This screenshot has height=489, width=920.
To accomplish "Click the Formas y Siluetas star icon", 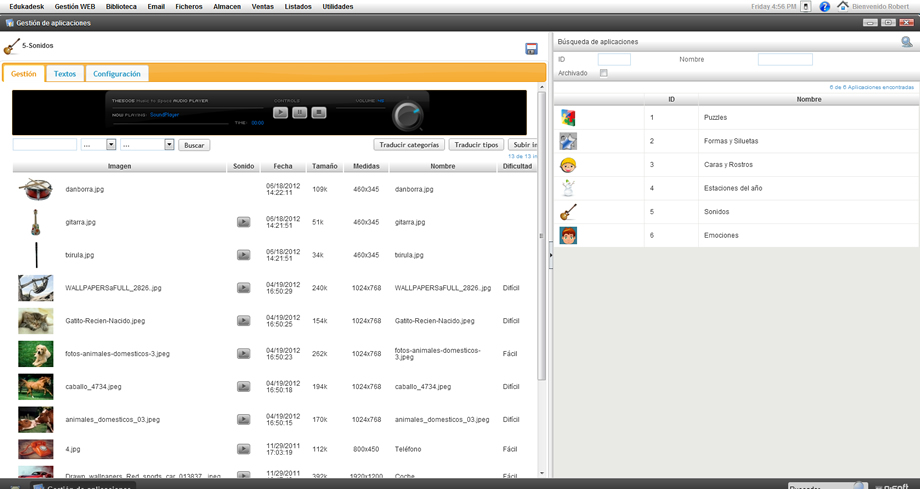I will tap(568, 141).
